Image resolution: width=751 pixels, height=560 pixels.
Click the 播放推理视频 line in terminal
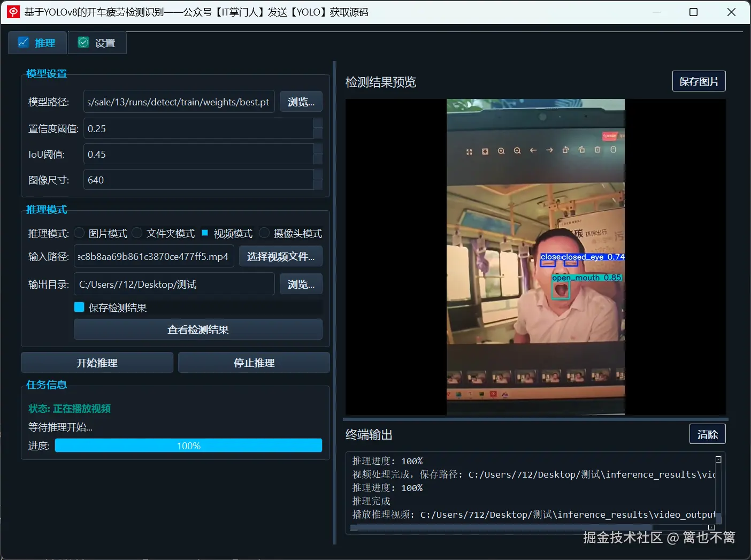(x=533, y=515)
